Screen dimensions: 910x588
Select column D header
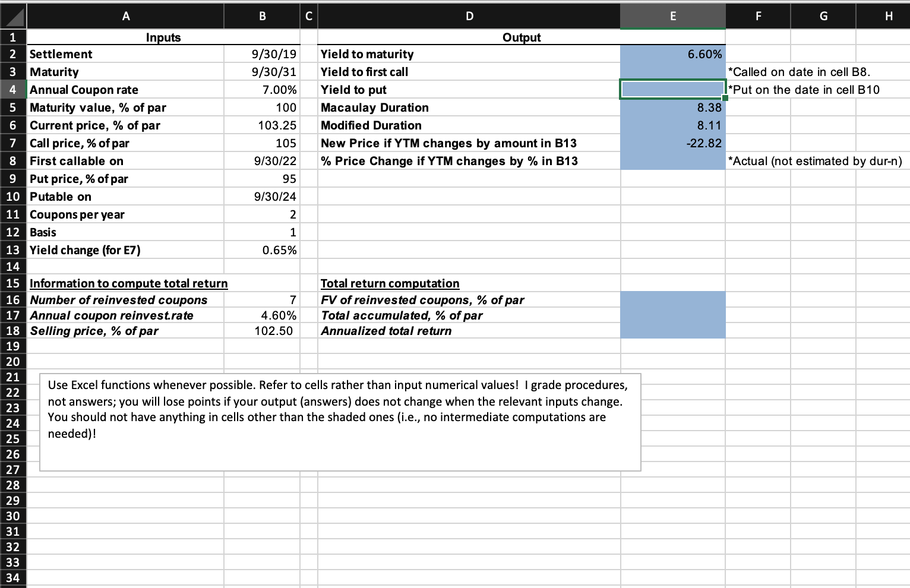469,16
